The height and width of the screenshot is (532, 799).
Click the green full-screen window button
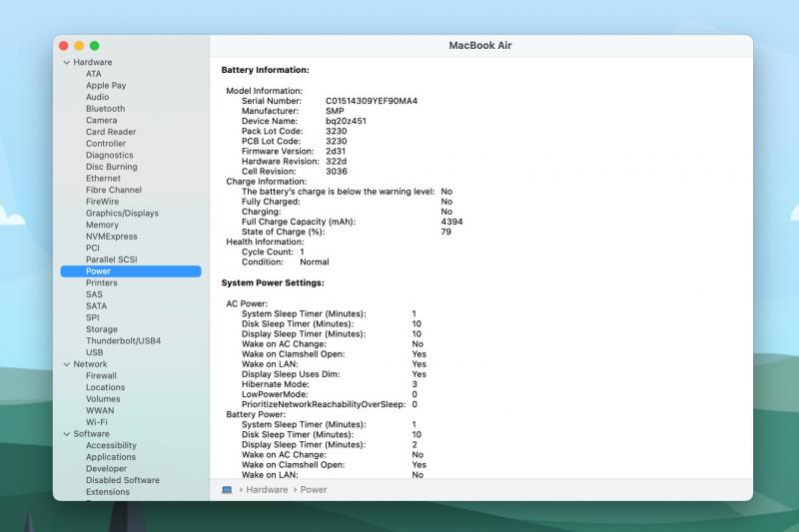94,46
